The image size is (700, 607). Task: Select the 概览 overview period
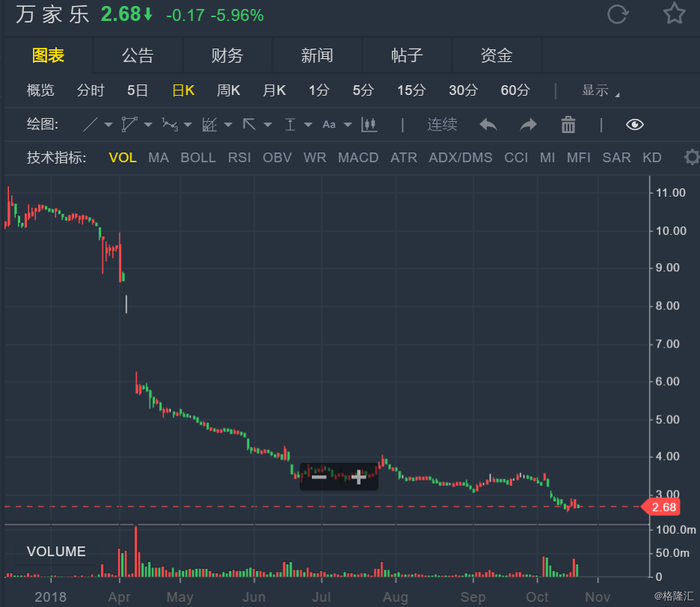point(40,90)
